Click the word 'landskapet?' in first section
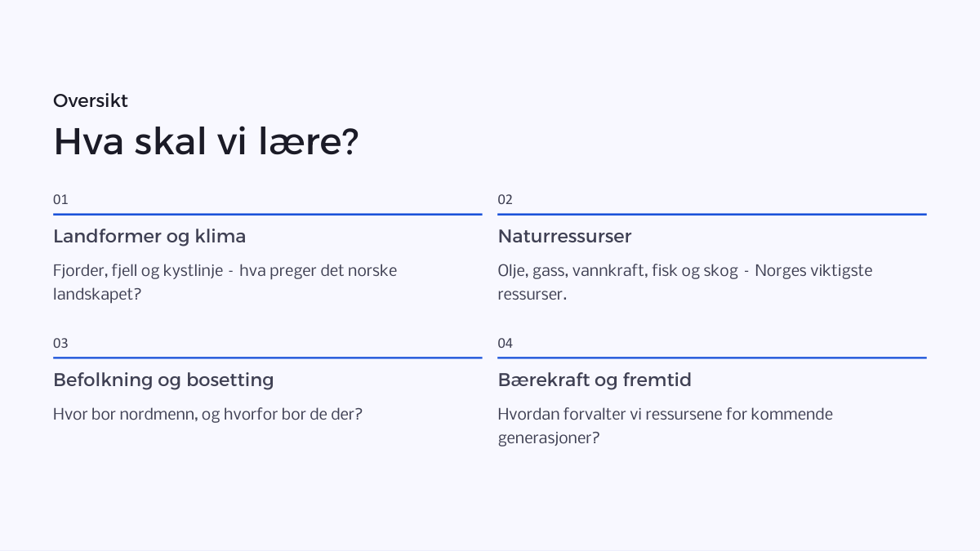This screenshot has height=551, width=980. [x=97, y=295]
